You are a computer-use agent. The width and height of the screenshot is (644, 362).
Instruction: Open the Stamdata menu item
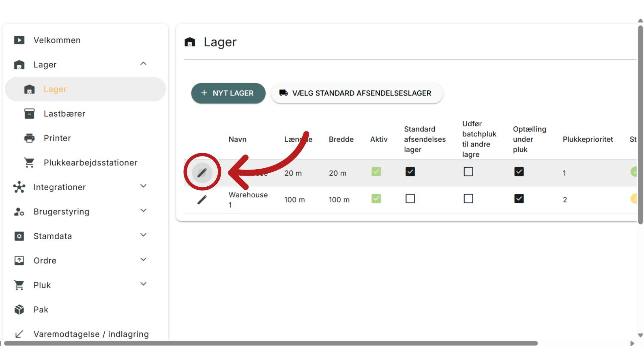coord(53,236)
